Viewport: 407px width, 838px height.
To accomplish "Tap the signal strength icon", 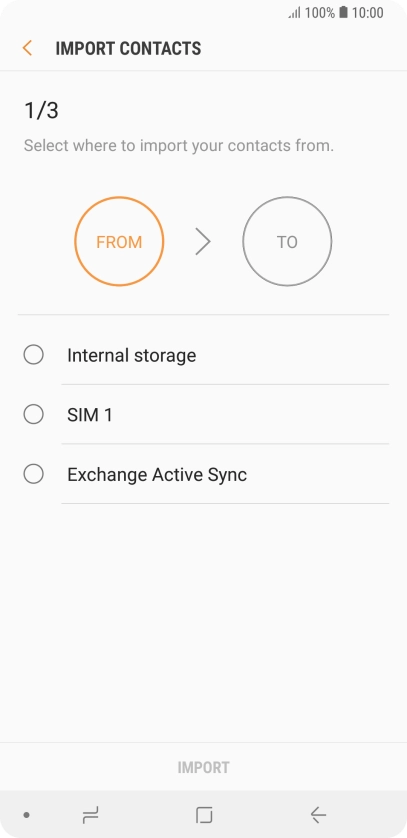I will click(x=295, y=13).
